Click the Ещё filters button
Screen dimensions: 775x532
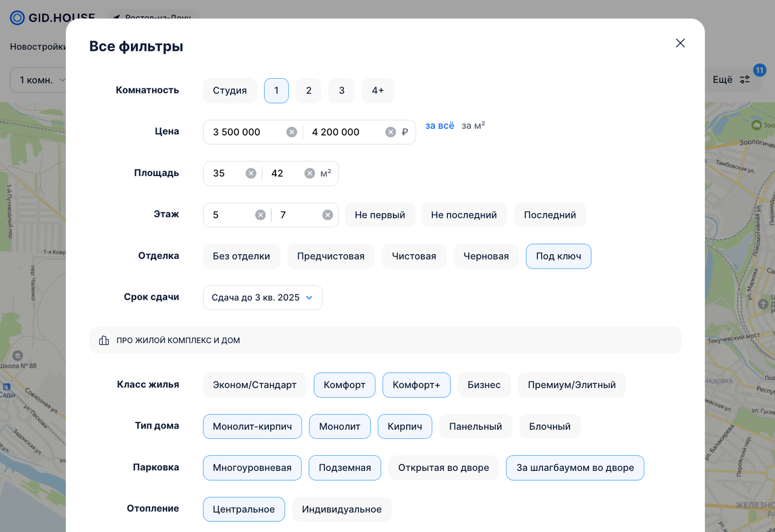point(732,80)
